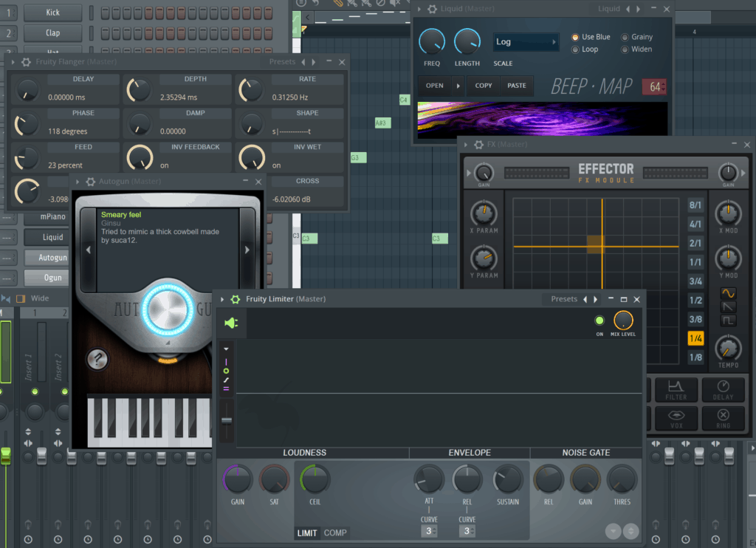Click the Effector XY pad crosshair

pos(602,247)
